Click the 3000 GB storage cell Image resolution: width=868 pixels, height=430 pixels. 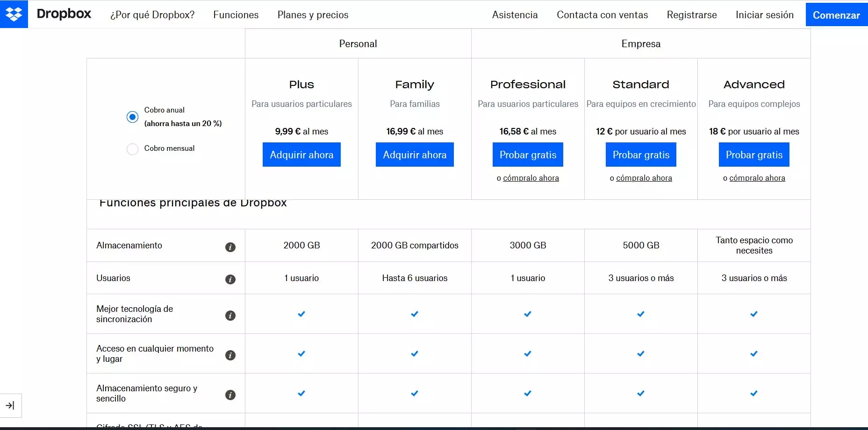(528, 246)
